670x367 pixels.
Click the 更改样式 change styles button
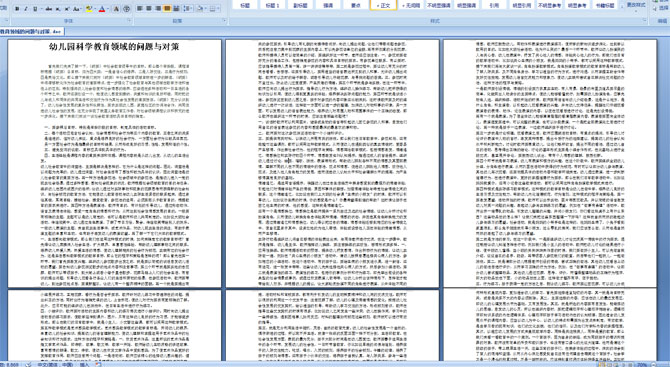pyautogui.click(x=636, y=5)
